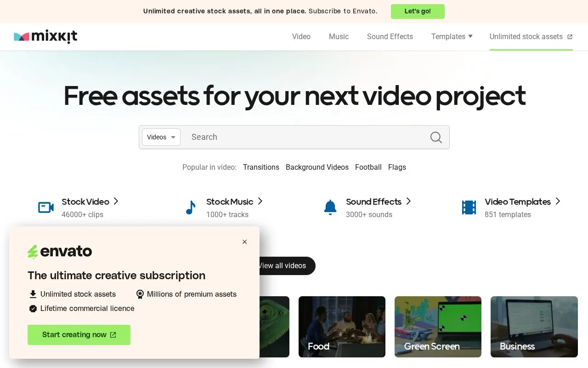
Task: Click the Transitions popular link
Action: click(x=261, y=167)
